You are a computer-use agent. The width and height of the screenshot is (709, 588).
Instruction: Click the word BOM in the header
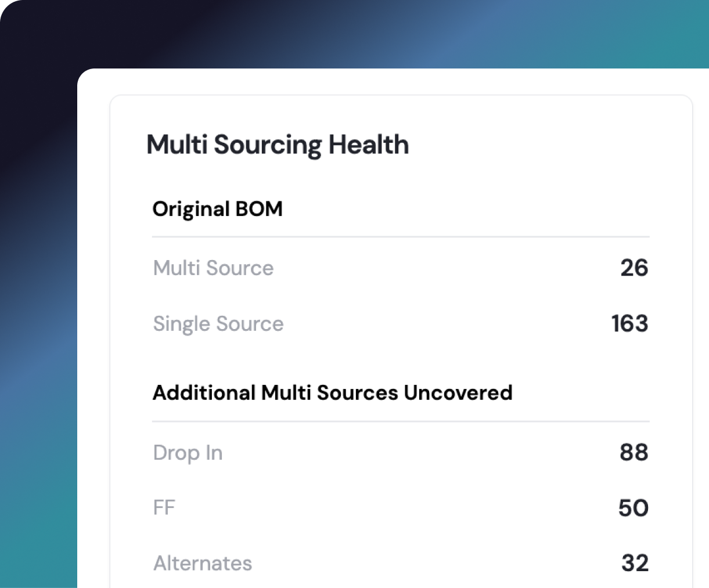pos(259,209)
